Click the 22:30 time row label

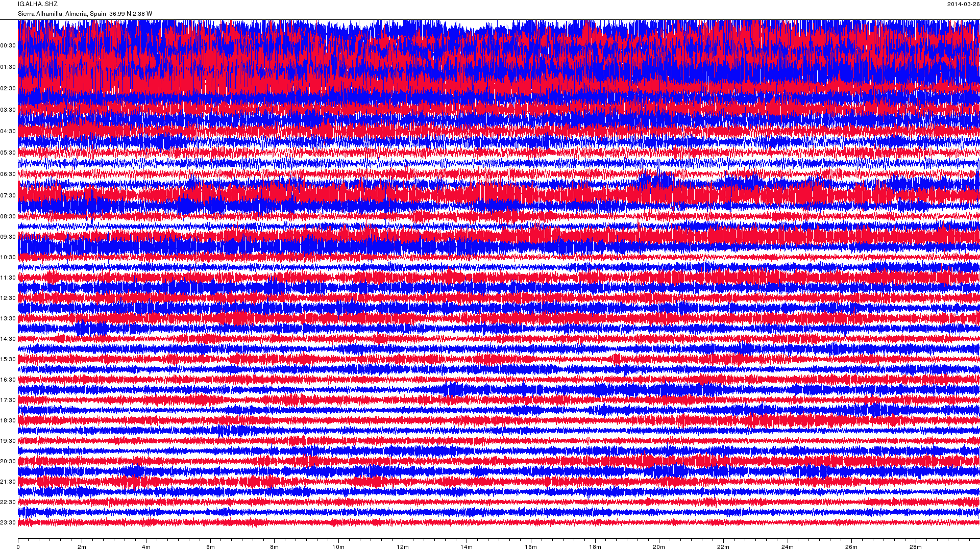point(8,503)
